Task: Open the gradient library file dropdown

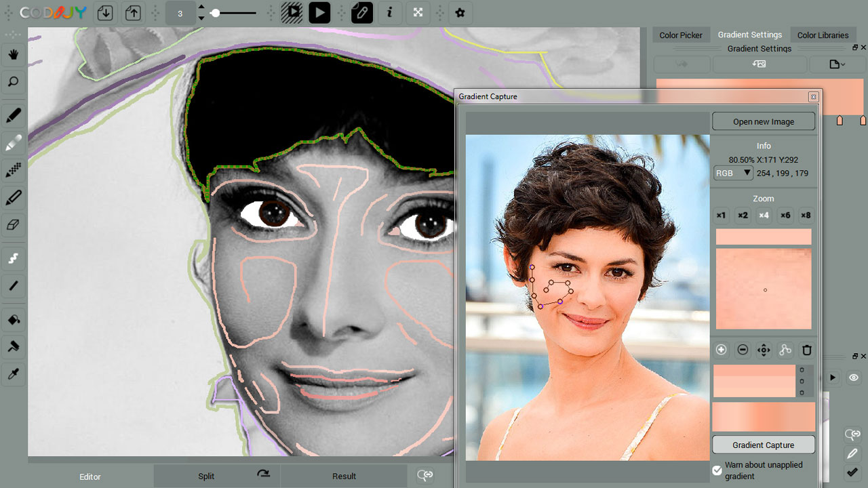Action: tap(837, 64)
